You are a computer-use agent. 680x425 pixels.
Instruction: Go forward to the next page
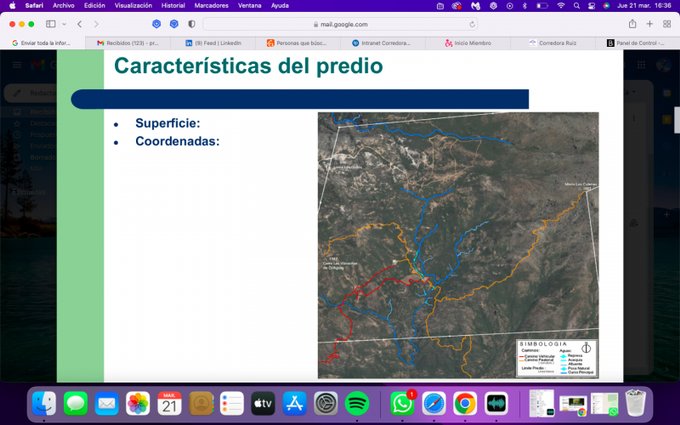point(96,24)
